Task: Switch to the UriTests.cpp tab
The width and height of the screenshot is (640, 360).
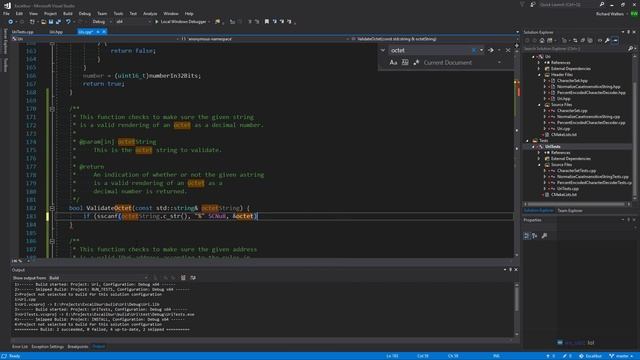Action: tap(22, 32)
